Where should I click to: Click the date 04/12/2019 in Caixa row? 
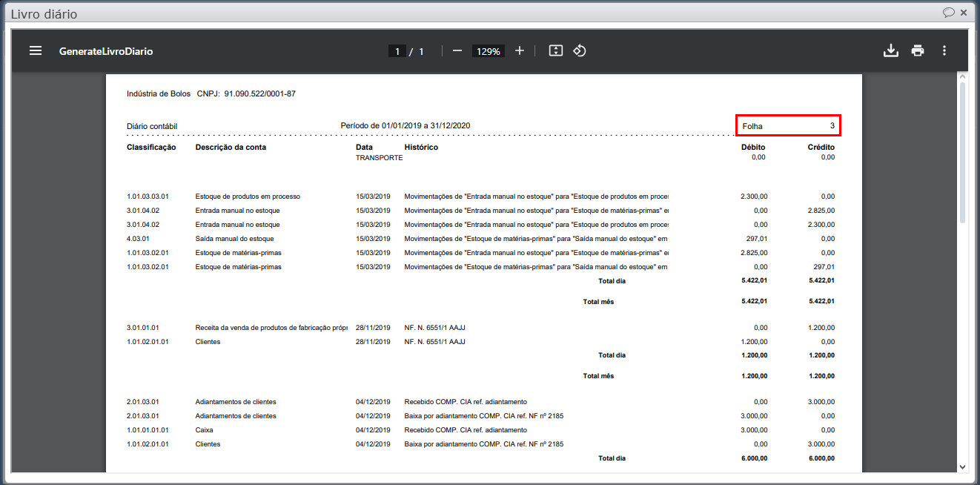click(x=373, y=430)
